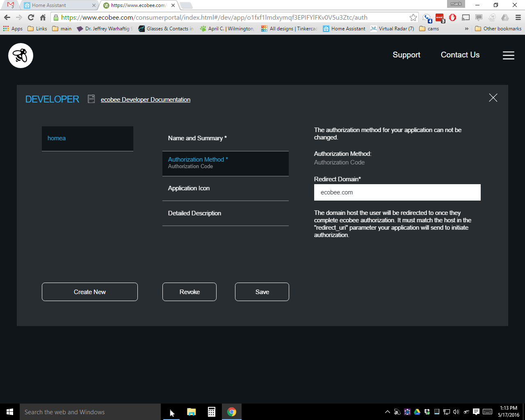Screen dimensions: 525x420
Task: Open the Contact Us link
Action: pyautogui.click(x=460, y=55)
